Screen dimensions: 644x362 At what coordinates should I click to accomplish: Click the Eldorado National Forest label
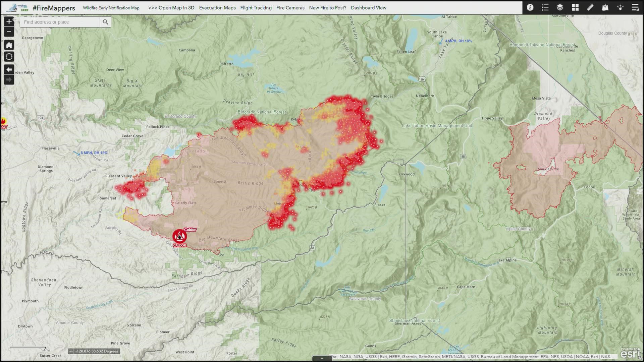(262, 112)
